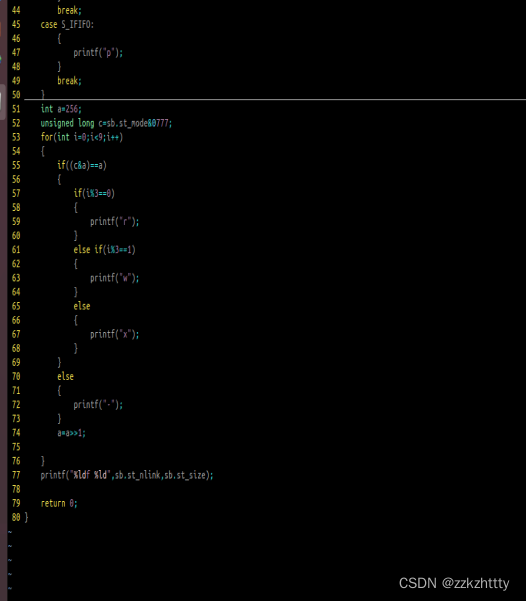Click the 'return 0;' statement
The image size is (526, 601).
59,503
